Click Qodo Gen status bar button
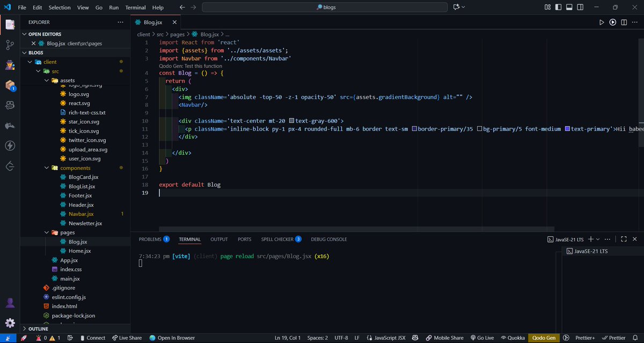This screenshot has width=644, height=343. tap(544, 338)
